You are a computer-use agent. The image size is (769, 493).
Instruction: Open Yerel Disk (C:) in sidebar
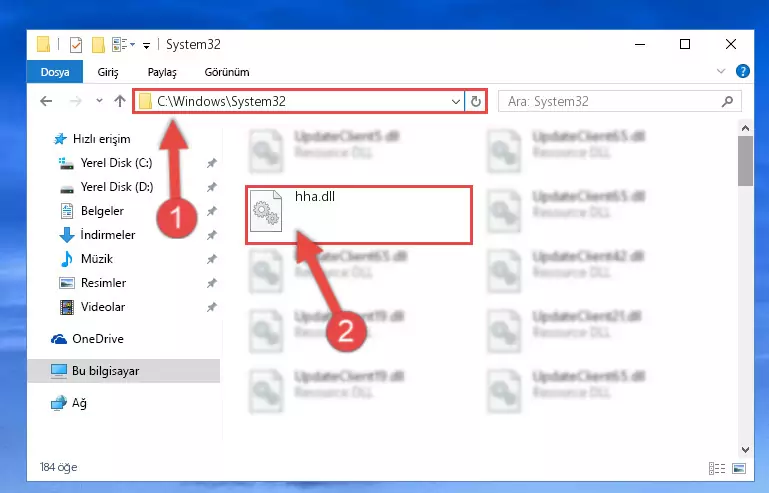pos(116,163)
